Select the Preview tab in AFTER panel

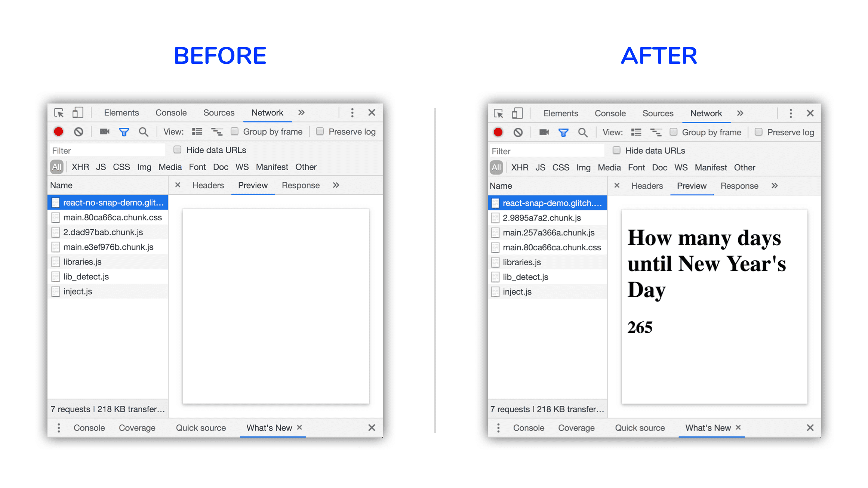[x=691, y=185]
